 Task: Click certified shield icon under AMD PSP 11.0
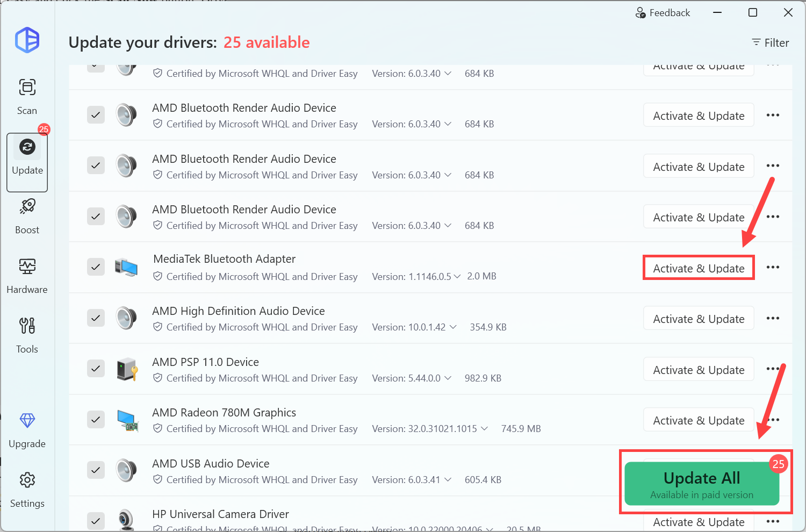coord(157,378)
